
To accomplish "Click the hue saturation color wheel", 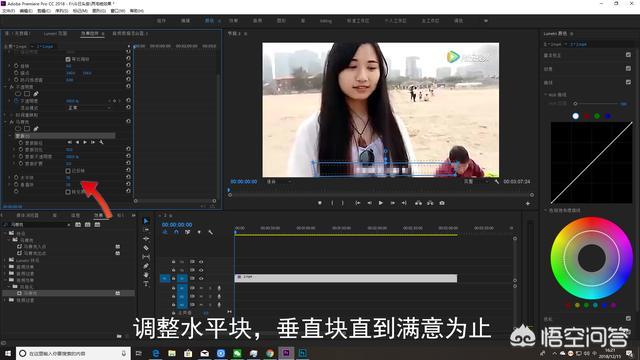I will (x=591, y=258).
